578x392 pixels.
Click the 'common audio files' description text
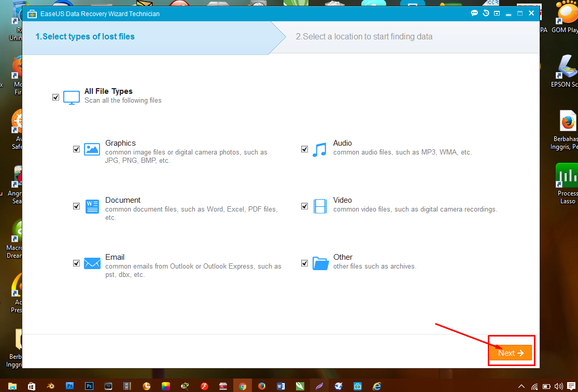point(403,152)
